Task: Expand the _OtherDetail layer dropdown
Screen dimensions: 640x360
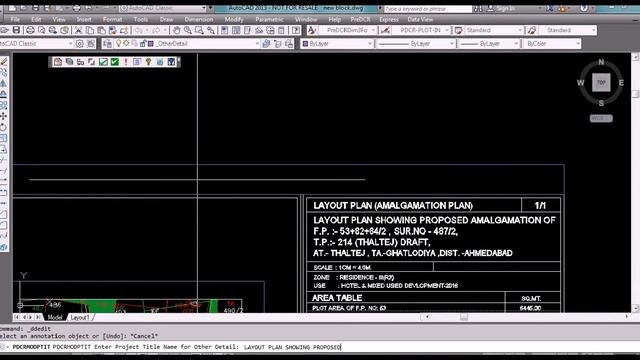Action: click(x=257, y=44)
